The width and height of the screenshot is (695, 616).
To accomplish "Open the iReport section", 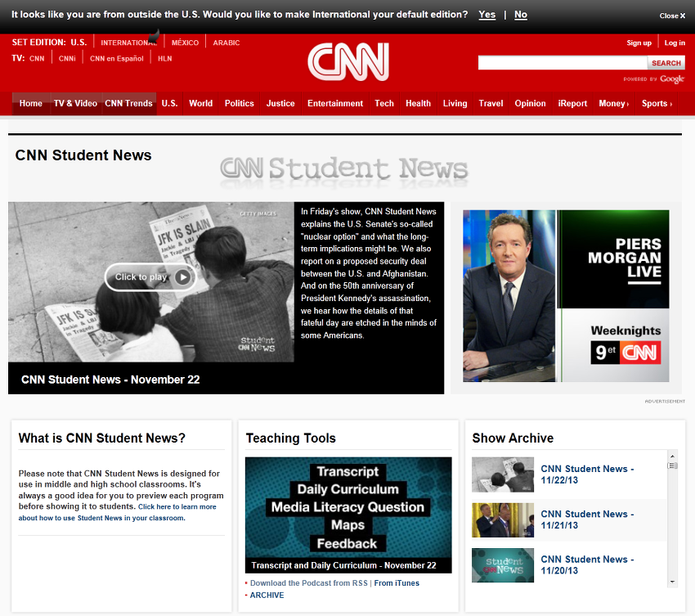I will [572, 103].
